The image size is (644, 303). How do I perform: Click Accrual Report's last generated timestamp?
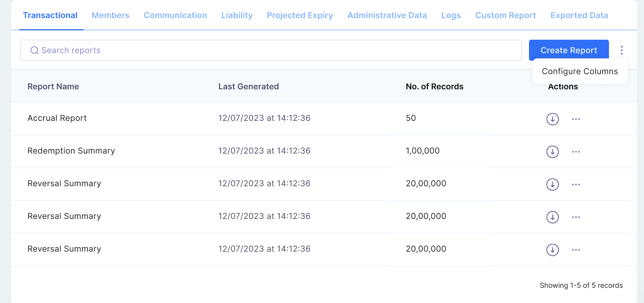[264, 118]
